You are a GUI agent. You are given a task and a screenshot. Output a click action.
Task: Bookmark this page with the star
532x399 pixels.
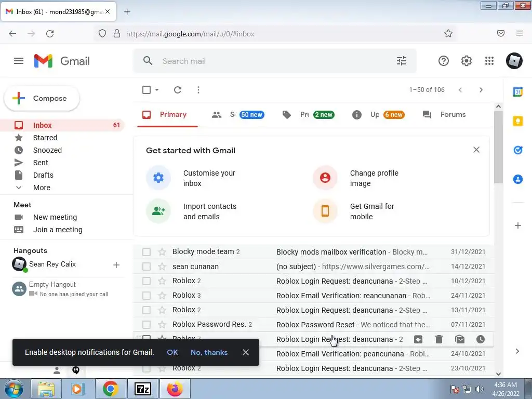coord(448,34)
